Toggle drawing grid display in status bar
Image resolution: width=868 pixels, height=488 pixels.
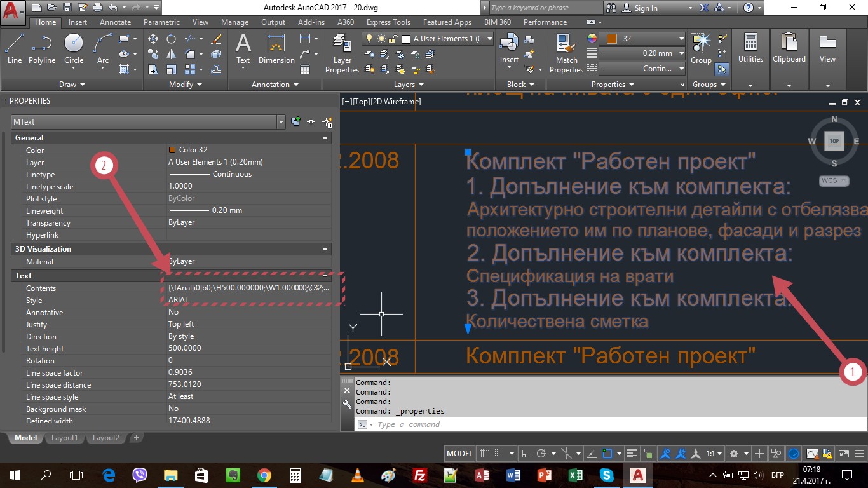[484, 454]
